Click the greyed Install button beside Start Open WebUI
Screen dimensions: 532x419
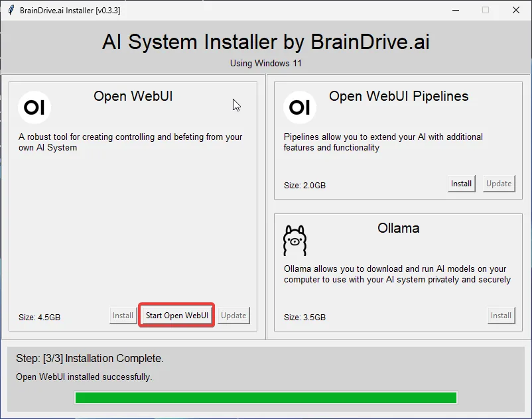tap(123, 316)
